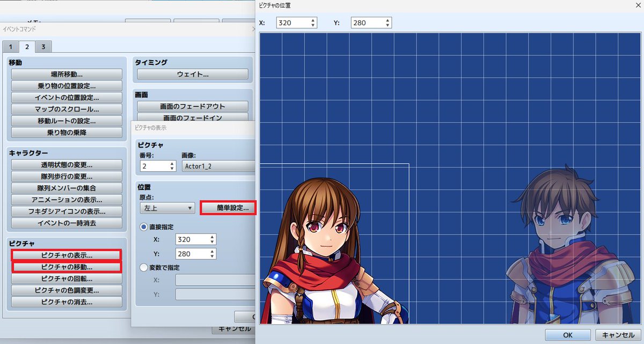644x344 pixels.
Task: Decrease picture 番号 with down arrow
Action: click(172, 169)
